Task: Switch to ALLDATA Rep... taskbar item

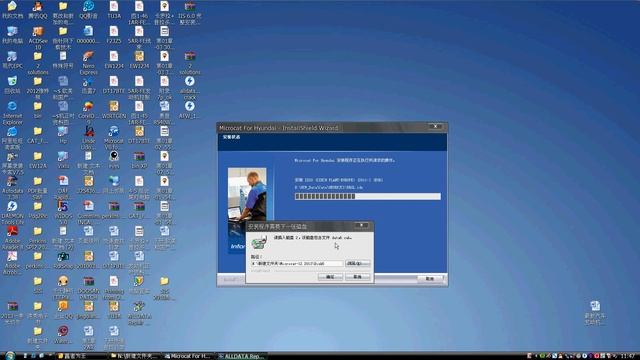Action: pyautogui.click(x=241, y=356)
